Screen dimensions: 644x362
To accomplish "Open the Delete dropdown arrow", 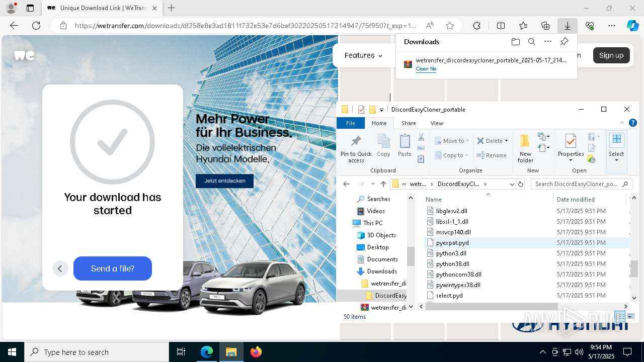I will 506,141.
